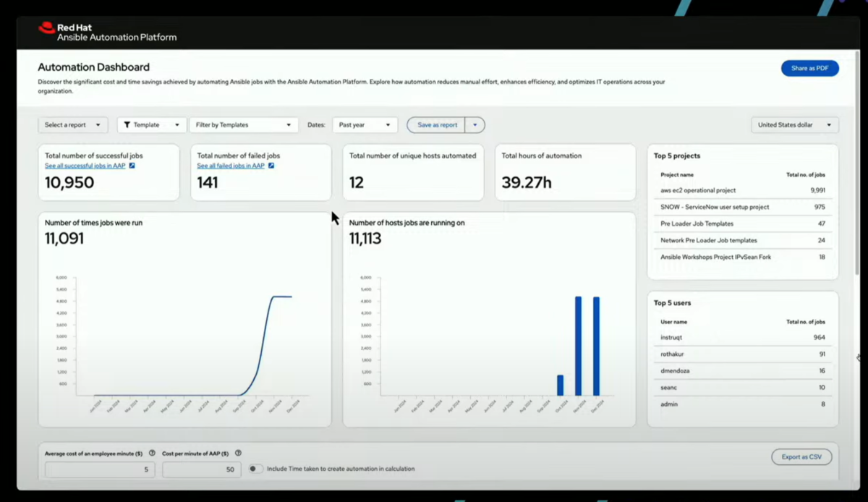Click the unique hosts automated value 12
868x502 pixels.
coord(357,183)
